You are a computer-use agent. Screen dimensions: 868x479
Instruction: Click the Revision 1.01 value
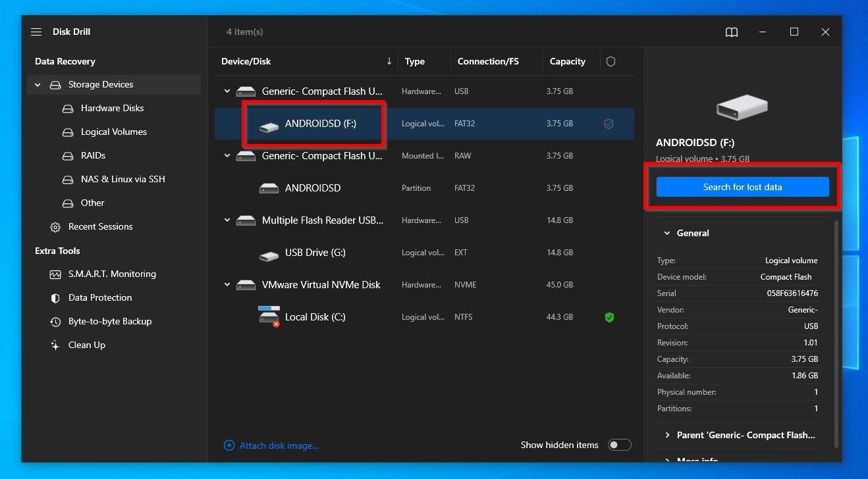point(811,343)
